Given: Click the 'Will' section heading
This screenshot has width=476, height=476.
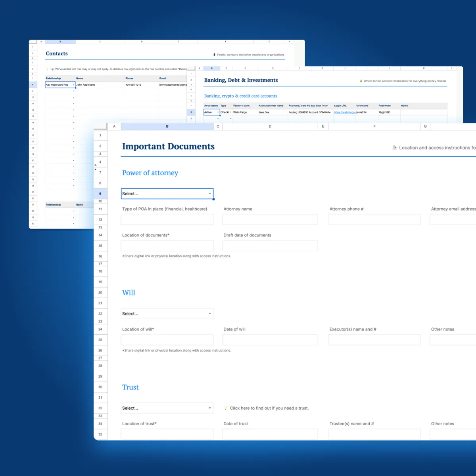Looking at the screenshot, I should [129, 293].
